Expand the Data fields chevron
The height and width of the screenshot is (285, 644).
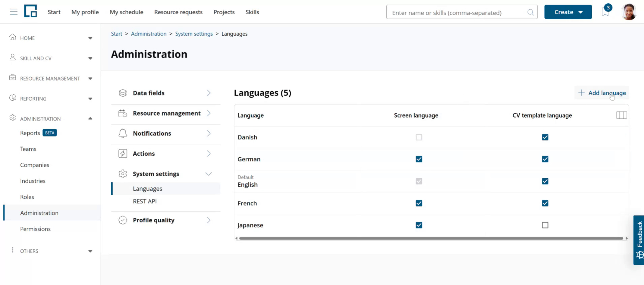point(209,93)
